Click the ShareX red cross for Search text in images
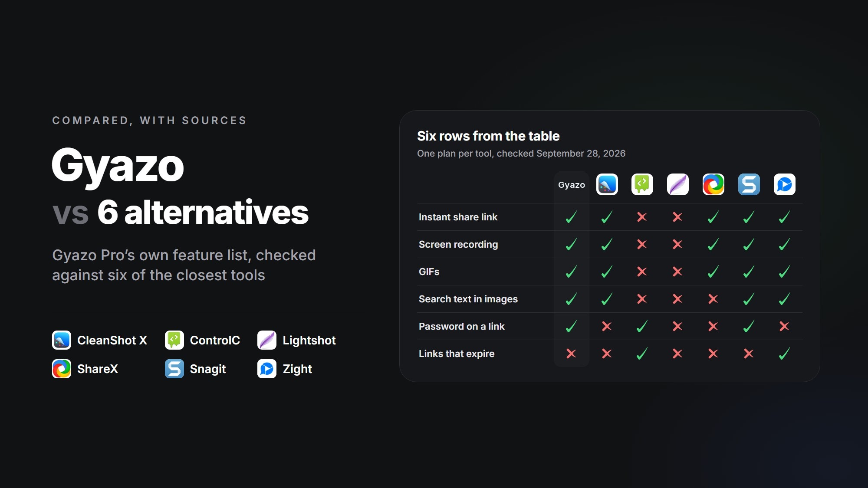868x488 pixels. coord(713,299)
